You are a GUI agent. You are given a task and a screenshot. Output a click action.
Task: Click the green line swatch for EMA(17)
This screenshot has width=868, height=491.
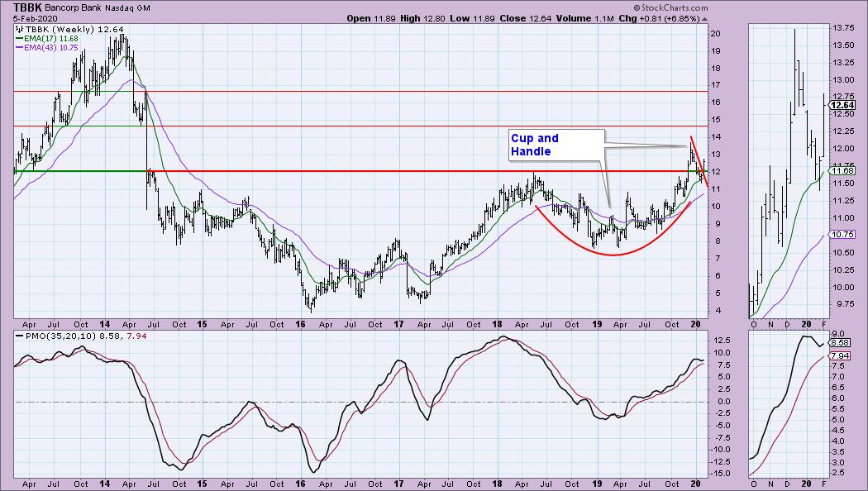click(19, 39)
